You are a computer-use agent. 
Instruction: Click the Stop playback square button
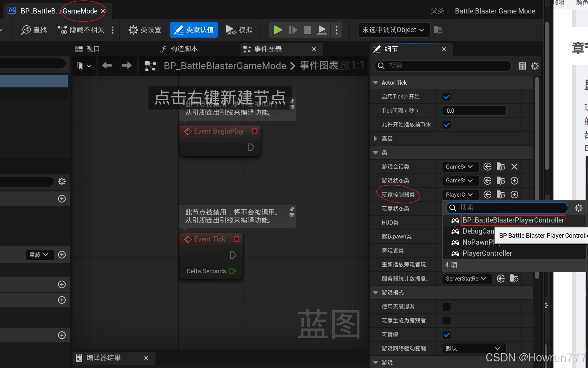click(307, 30)
